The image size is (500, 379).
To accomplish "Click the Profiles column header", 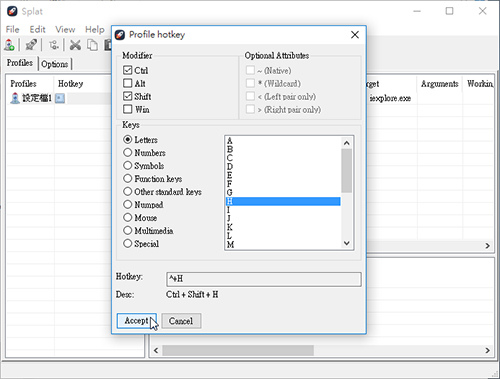I will 30,84.
